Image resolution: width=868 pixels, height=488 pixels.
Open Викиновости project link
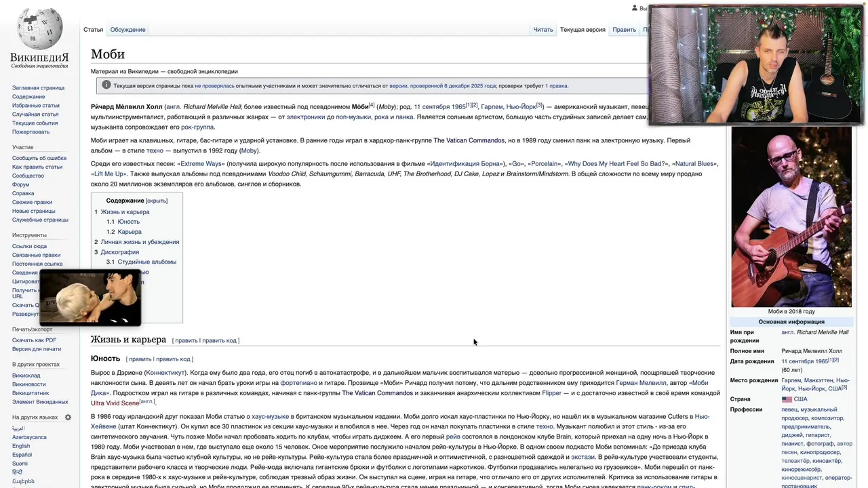click(x=29, y=385)
